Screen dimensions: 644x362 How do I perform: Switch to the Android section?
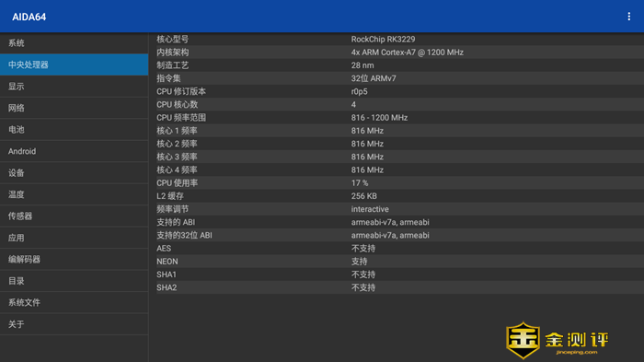coord(74,151)
